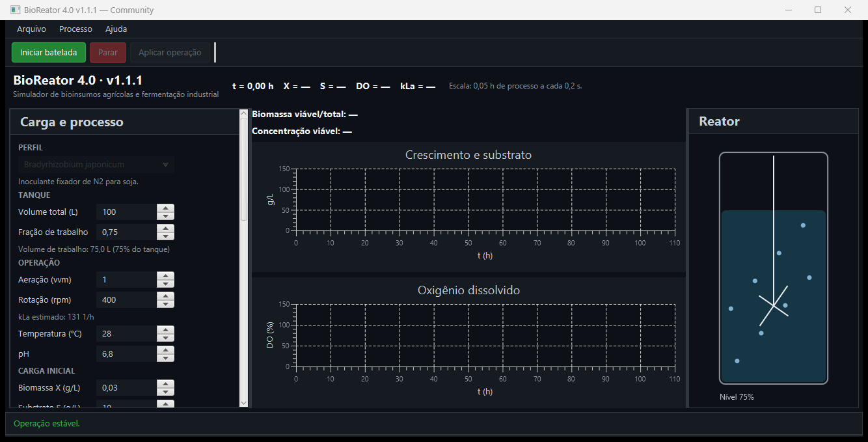Open the Processo menu
Screen dimensions: 868x442
75,29
